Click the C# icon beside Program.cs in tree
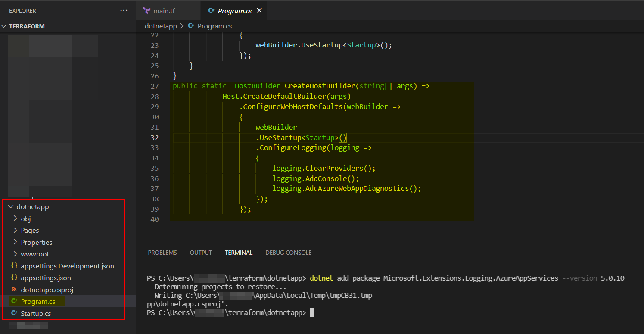 pyautogui.click(x=14, y=302)
